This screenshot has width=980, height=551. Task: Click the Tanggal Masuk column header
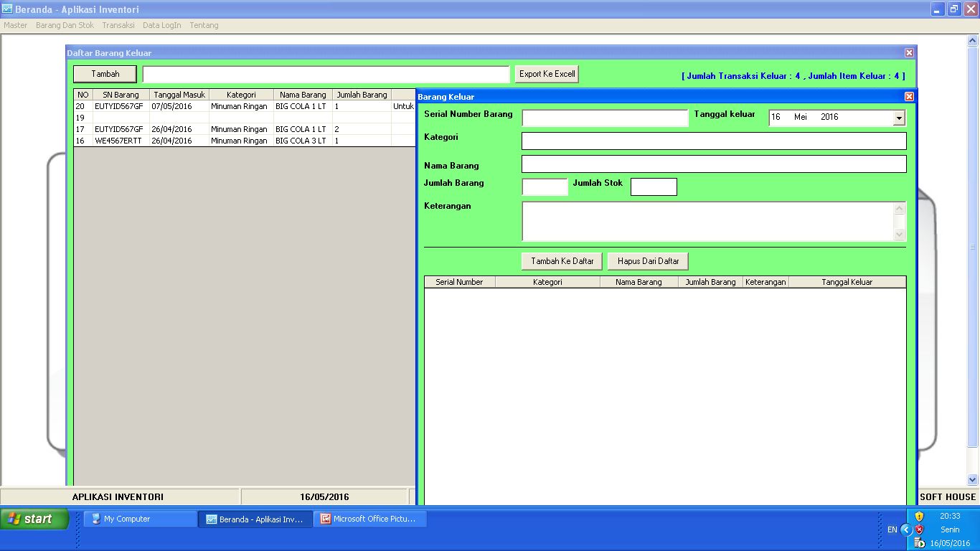pos(179,95)
